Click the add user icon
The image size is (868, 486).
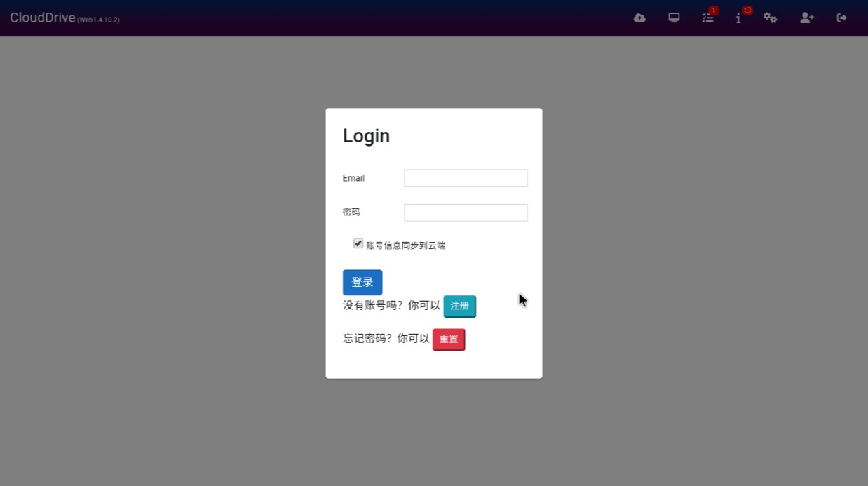(806, 18)
